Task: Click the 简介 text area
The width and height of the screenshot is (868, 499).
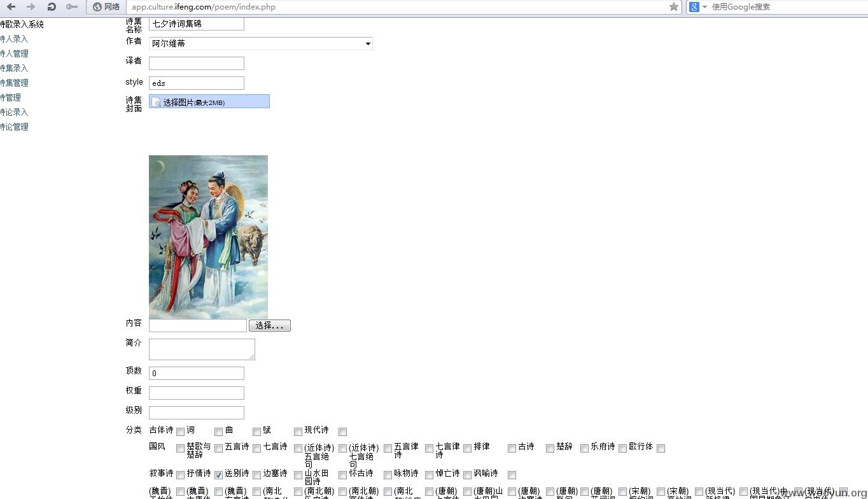Action: [x=202, y=349]
